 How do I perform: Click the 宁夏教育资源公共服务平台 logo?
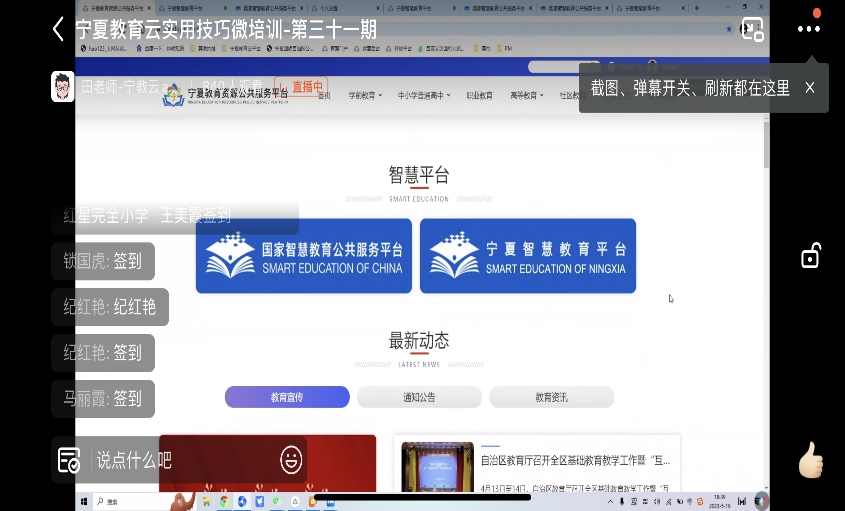225,95
